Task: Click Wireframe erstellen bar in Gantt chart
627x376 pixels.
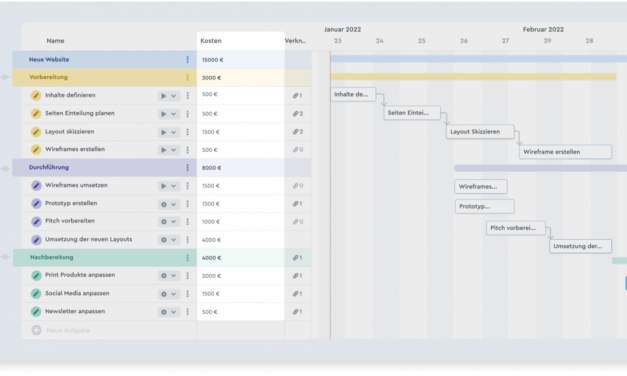Action: click(x=565, y=152)
